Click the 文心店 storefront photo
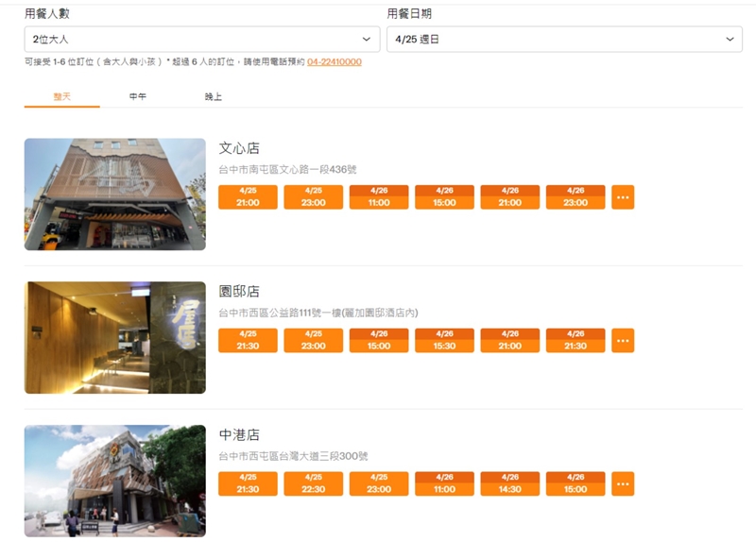756x542 pixels. [x=114, y=195]
